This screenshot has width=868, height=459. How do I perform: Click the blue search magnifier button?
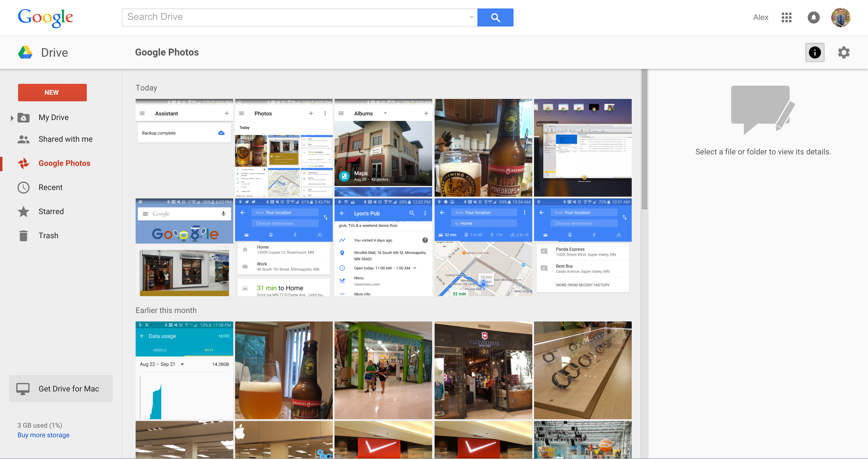coord(495,17)
